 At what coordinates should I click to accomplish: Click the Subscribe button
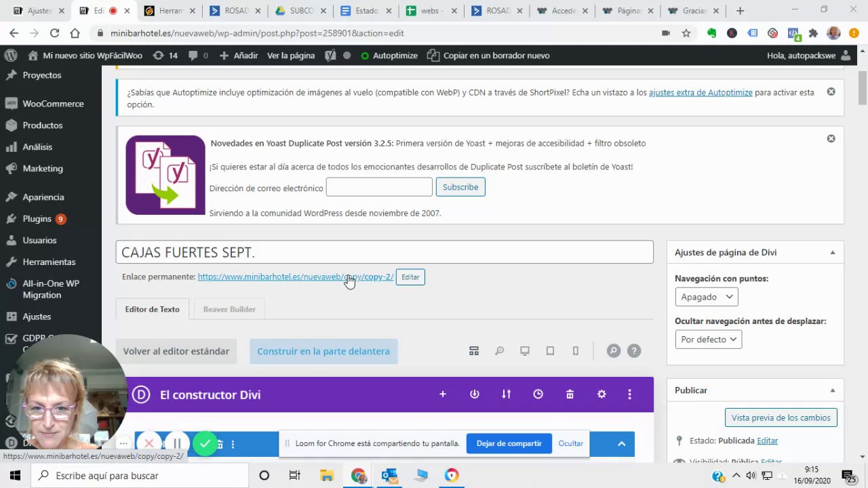(x=460, y=187)
